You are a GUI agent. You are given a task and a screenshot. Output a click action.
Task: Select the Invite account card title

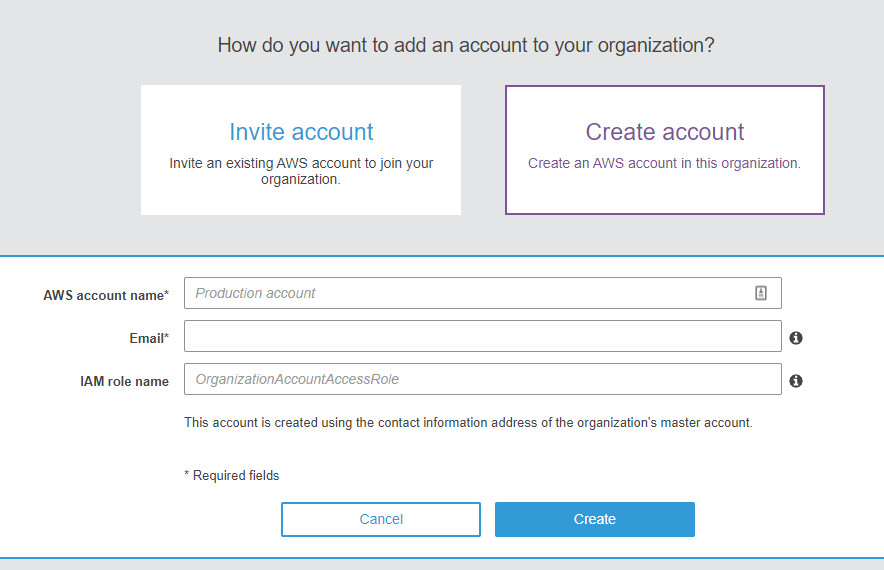click(x=301, y=132)
